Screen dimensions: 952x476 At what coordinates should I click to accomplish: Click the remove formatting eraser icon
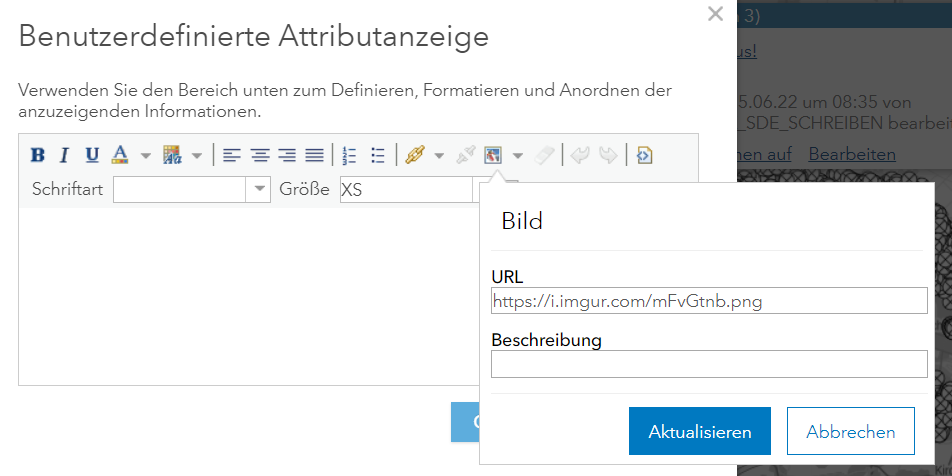544,155
